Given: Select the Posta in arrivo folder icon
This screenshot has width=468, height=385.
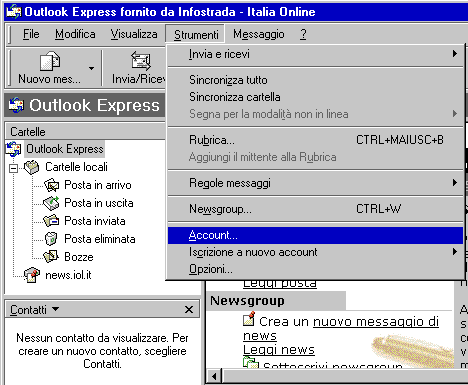Looking at the screenshot, I should pyautogui.click(x=51, y=185).
